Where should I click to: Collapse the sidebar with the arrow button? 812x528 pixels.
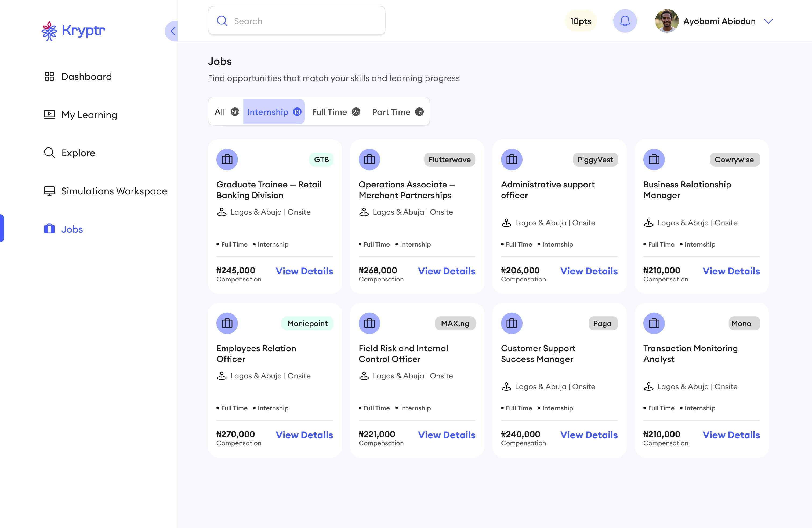172,31
